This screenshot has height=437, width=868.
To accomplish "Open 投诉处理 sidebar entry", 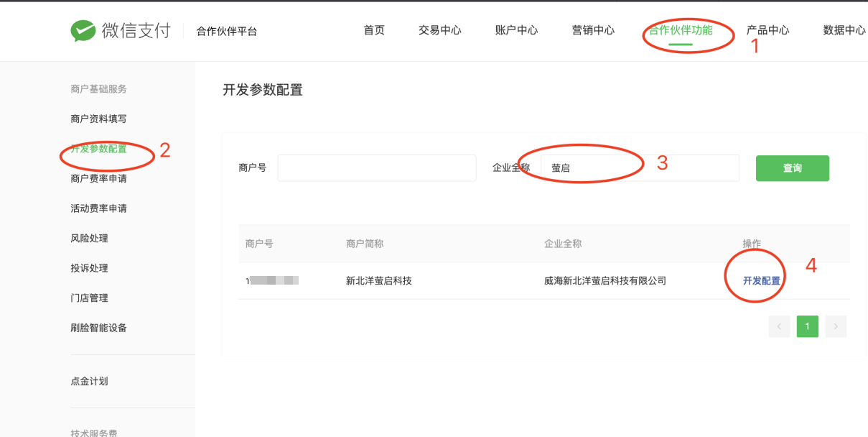I will click(x=89, y=268).
